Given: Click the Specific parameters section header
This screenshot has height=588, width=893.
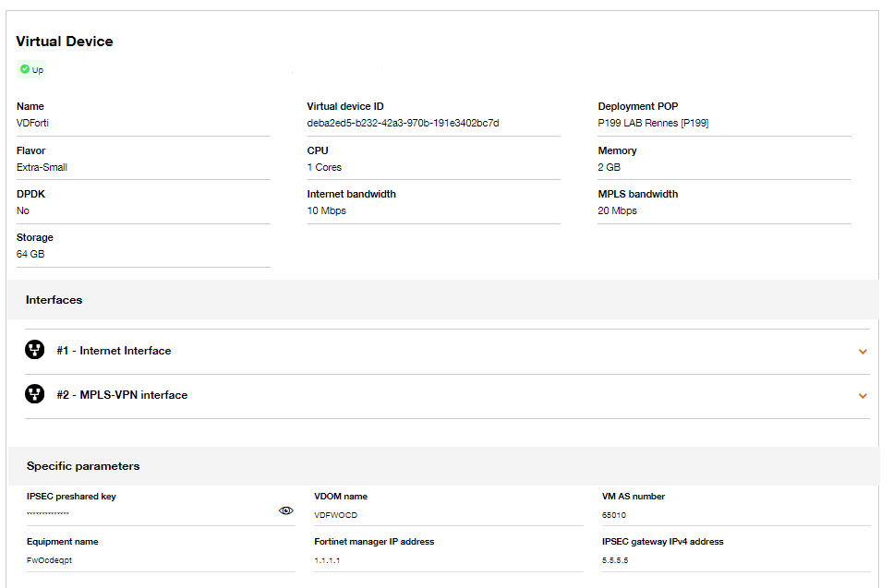Looking at the screenshot, I should 82,466.
